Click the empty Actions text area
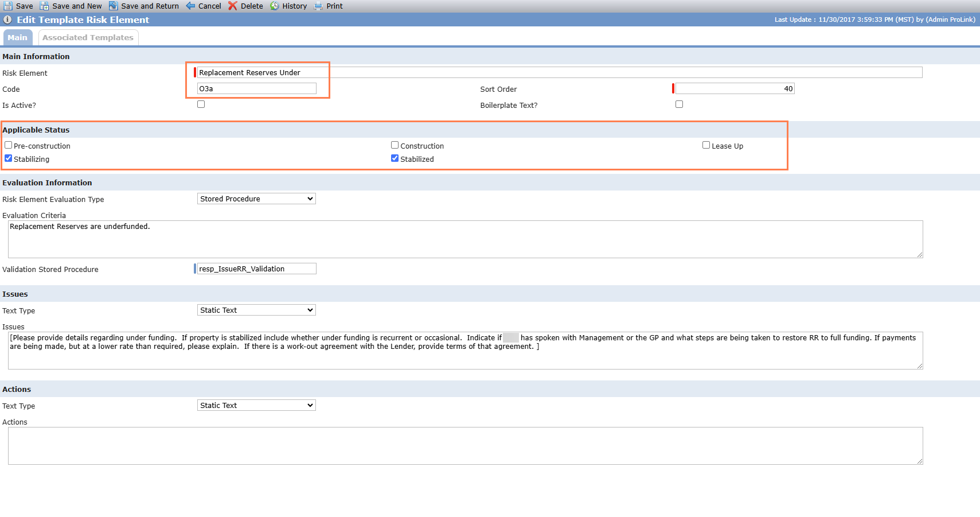Viewport: 980px width, 517px height. pyautogui.click(x=465, y=446)
